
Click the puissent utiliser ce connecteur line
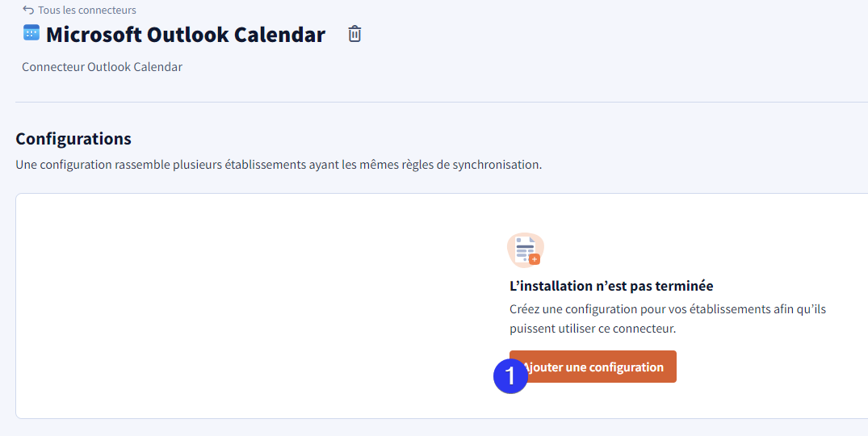(x=593, y=329)
